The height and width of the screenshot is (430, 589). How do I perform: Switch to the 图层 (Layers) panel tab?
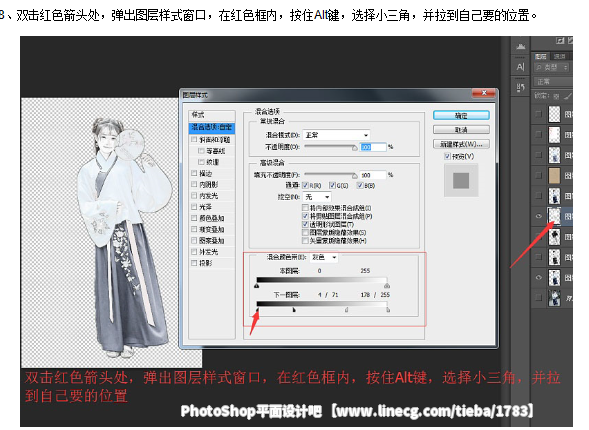(541, 56)
